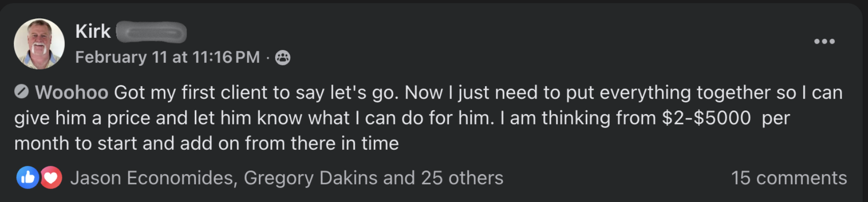Click the blue Like reaction icon
Screen dimensions: 868x202
coord(28,177)
